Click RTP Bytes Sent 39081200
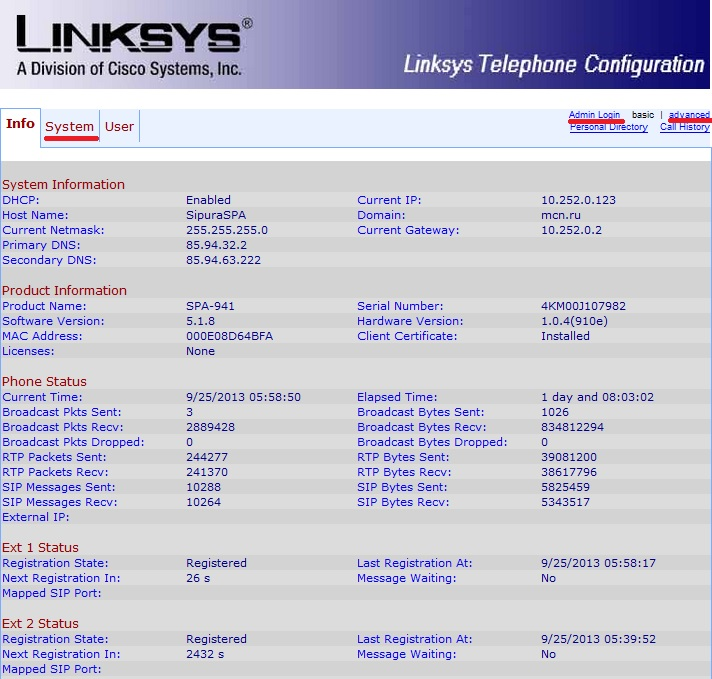The image size is (712, 679). [x=569, y=456]
